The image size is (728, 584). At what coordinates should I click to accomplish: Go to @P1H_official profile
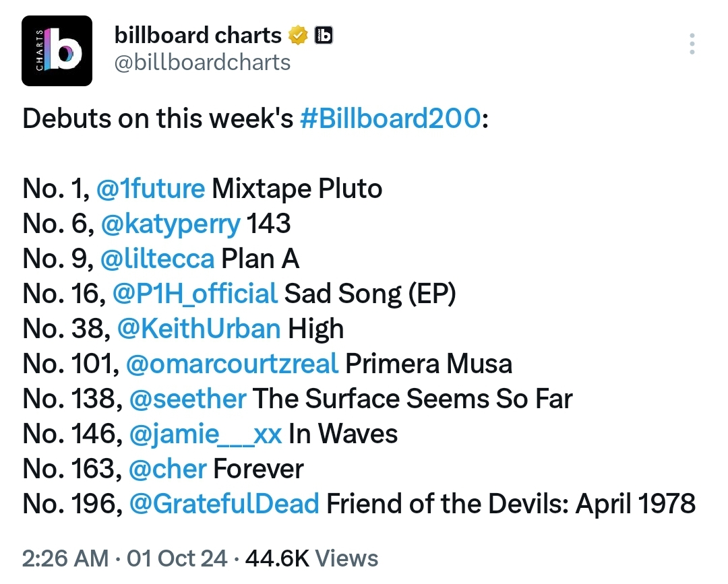click(x=195, y=294)
